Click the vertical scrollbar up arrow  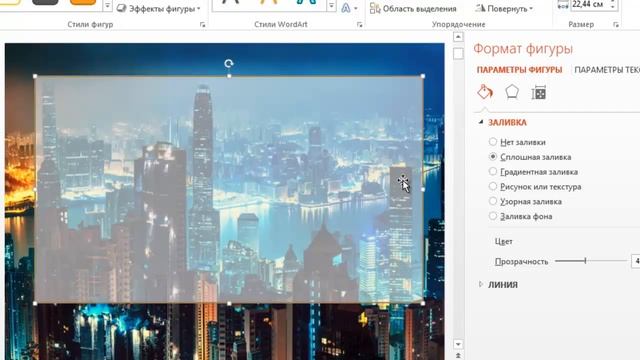pos(458,37)
